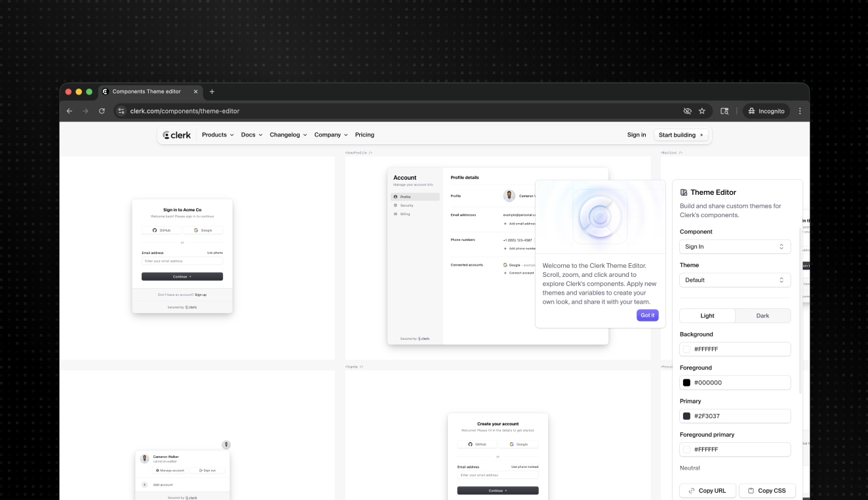Open a new browser tab
This screenshot has width=868, height=500.
pyautogui.click(x=212, y=92)
